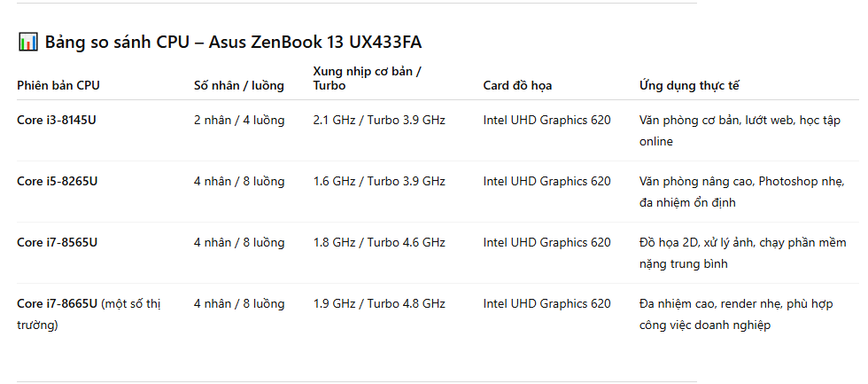Click the Ứng dụng thực tế column header

pos(689,86)
